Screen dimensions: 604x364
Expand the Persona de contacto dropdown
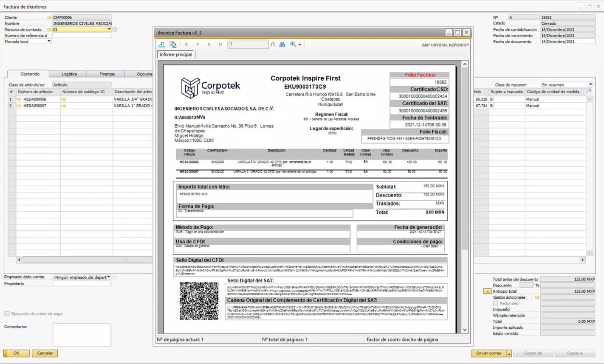click(109, 29)
